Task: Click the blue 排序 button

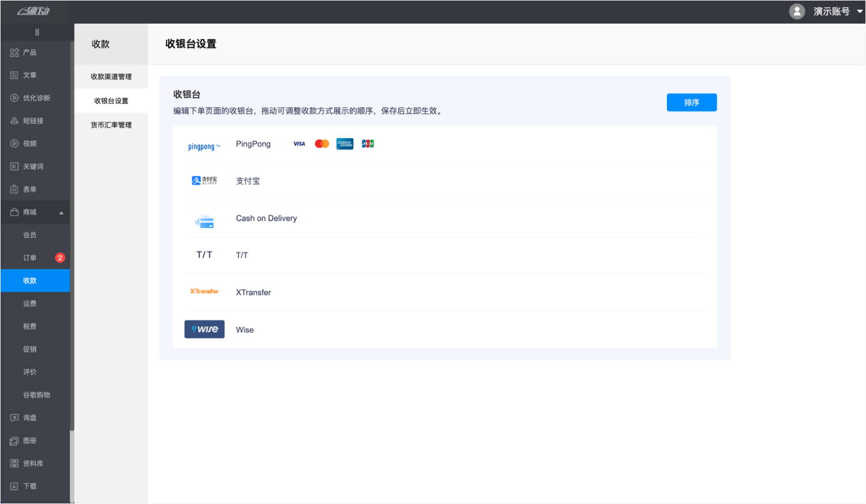Action: click(691, 102)
